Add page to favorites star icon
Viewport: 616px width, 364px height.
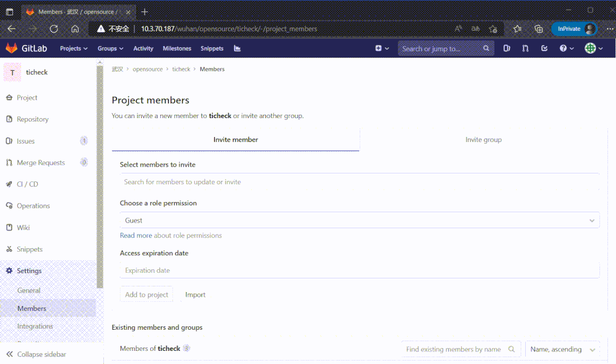tap(493, 29)
